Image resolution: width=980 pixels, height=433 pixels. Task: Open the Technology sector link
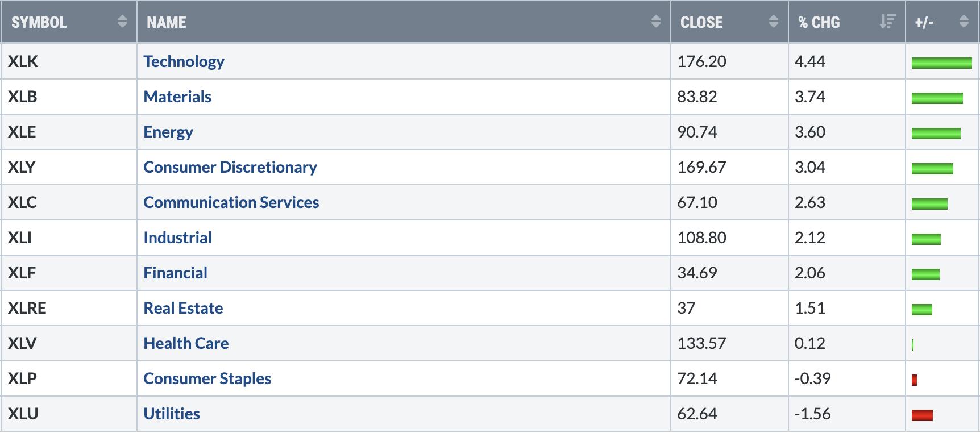pyautogui.click(x=184, y=61)
